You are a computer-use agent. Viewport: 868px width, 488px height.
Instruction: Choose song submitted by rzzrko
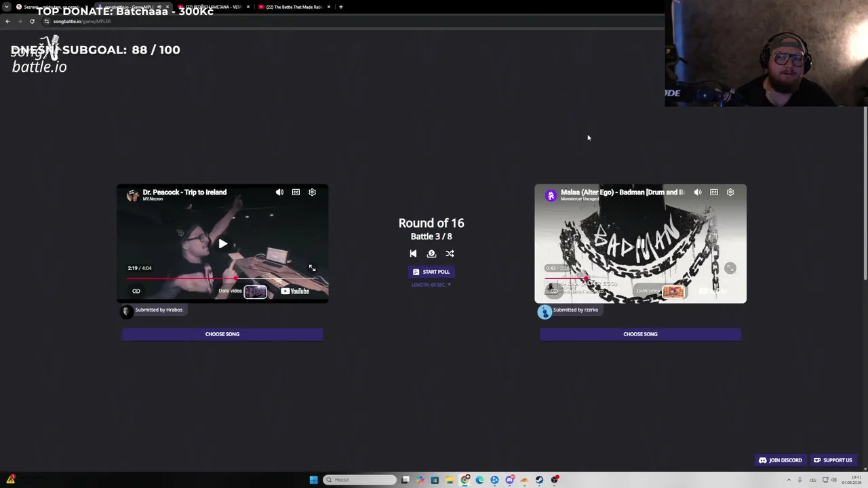coord(640,334)
